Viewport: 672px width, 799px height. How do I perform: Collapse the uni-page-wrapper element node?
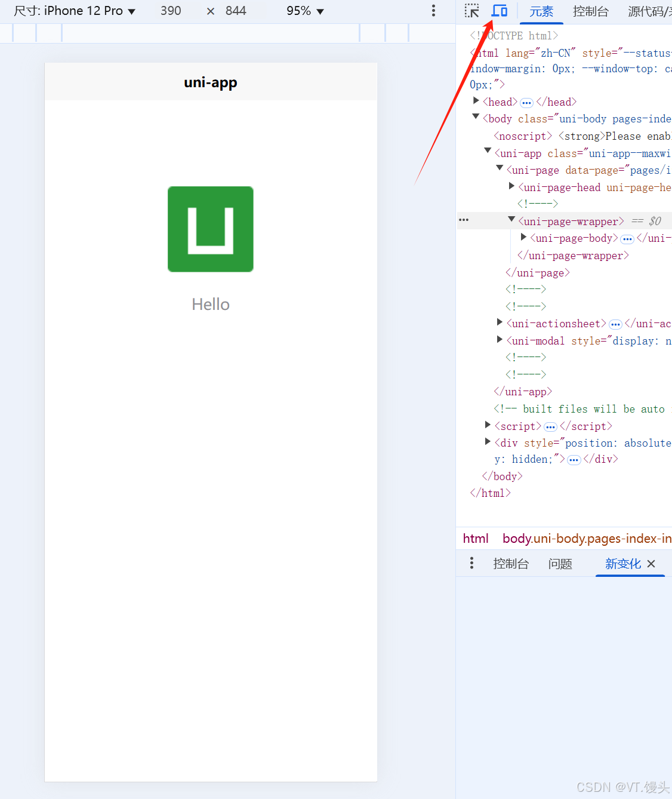(x=511, y=219)
